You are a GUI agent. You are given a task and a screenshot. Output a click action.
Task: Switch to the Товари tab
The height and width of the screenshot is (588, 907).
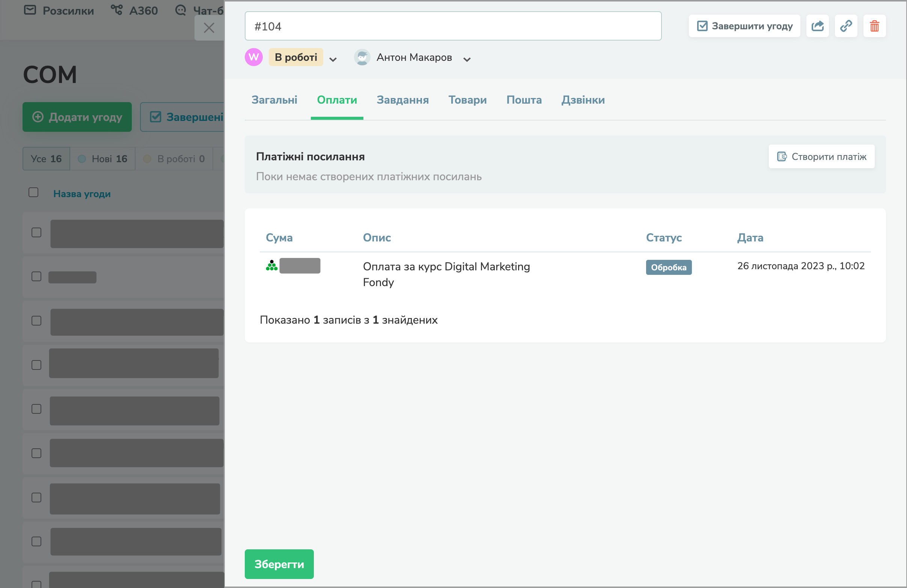point(467,100)
